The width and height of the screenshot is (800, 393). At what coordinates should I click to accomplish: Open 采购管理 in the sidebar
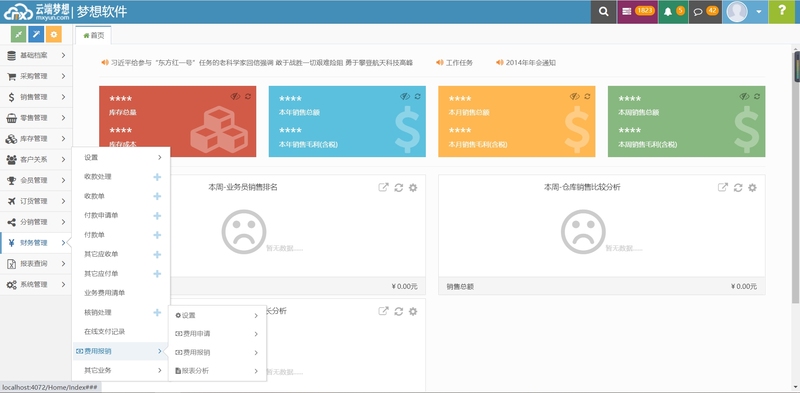36,76
